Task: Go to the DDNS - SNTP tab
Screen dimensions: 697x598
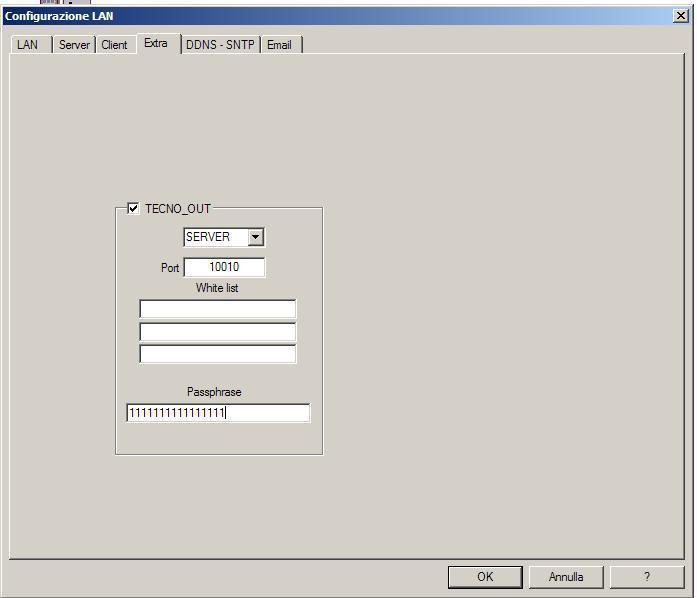Action: coord(220,45)
